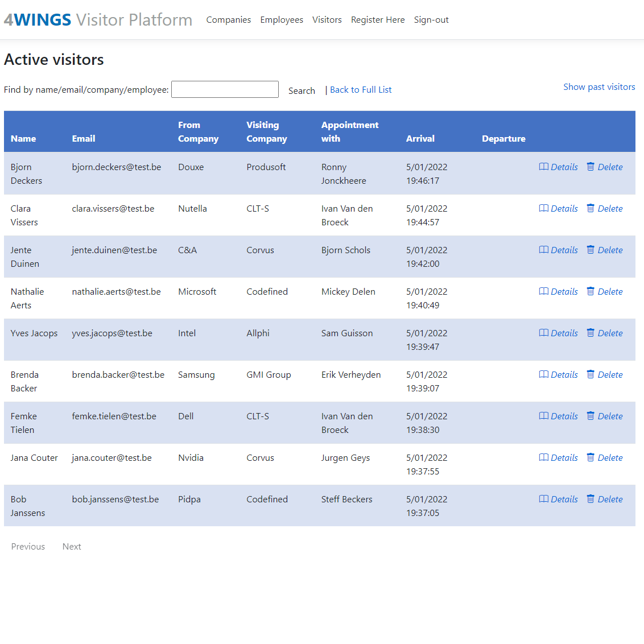Click the Departure column header
The image size is (644, 644).
tap(503, 138)
